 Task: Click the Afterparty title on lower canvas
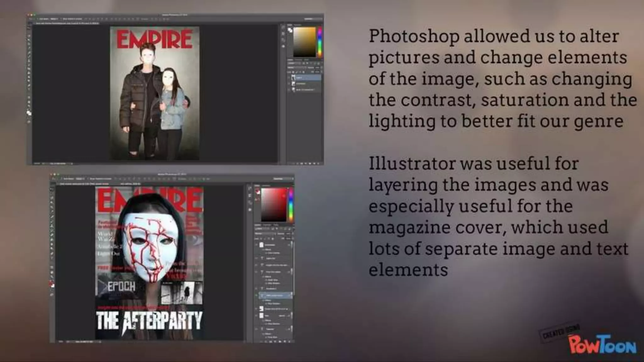pos(149,321)
